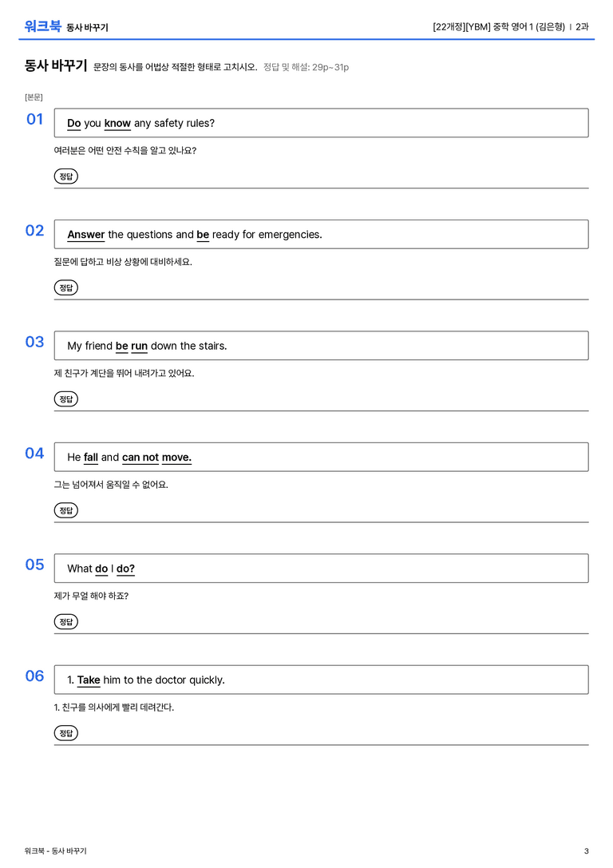The height and width of the screenshot is (868, 613).
Task: Click the 정답 badge under question 02
Action: (x=65, y=287)
